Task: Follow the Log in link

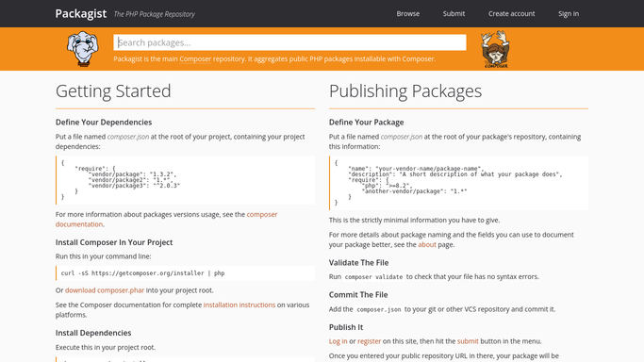Action: click(338, 341)
